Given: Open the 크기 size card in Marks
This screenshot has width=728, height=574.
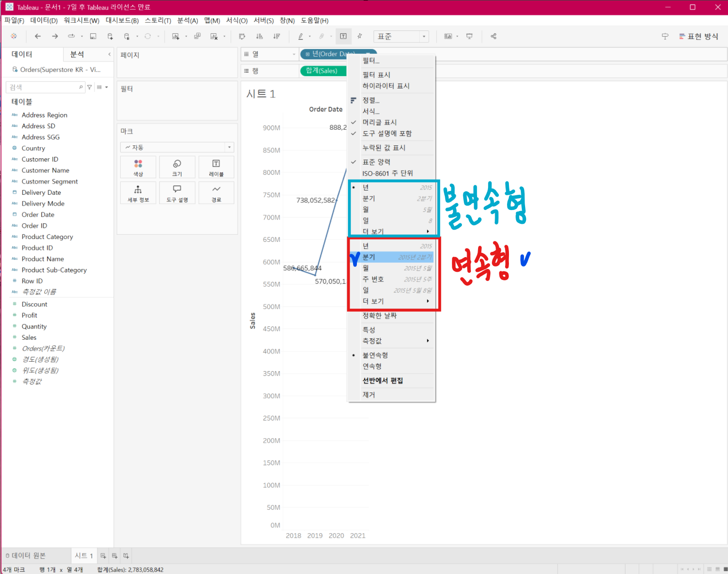Looking at the screenshot, I should (177, 167).
